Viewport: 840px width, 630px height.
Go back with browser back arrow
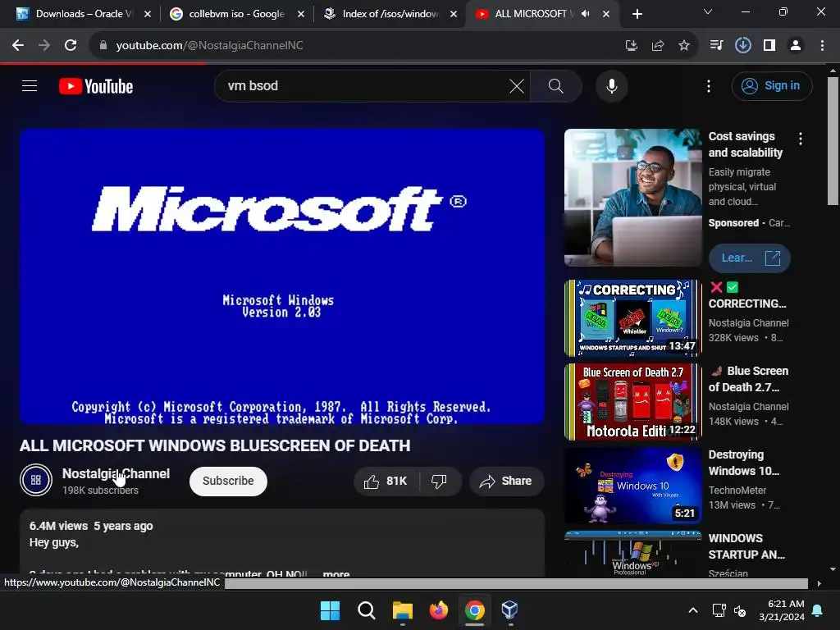[x=18, y=46]
